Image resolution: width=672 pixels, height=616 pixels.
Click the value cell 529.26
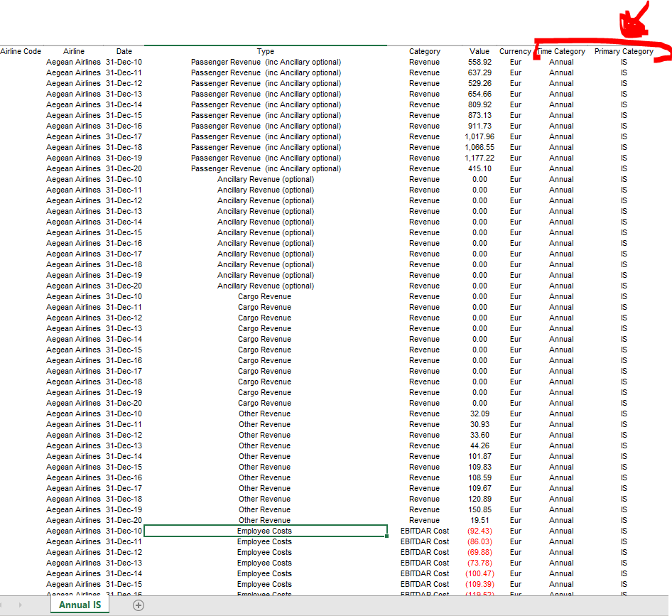[x=479, y=84]
